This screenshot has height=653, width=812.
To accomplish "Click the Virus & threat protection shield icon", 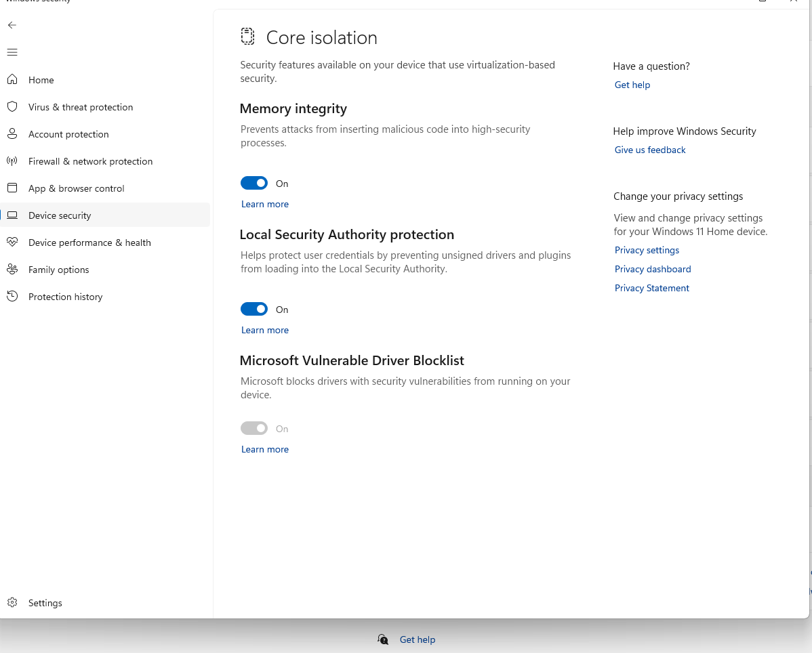I will coord(12,107).
